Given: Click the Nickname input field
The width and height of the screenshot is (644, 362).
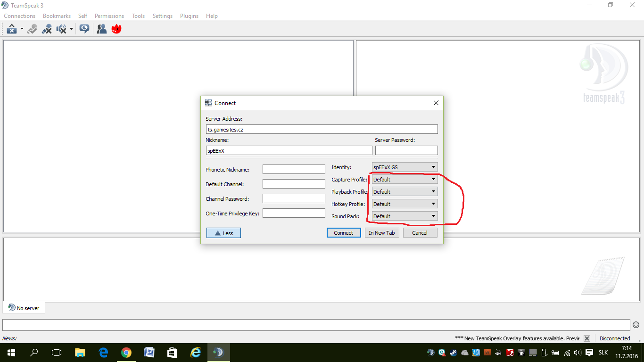Looking at the screenshot, I should point(289,150).
